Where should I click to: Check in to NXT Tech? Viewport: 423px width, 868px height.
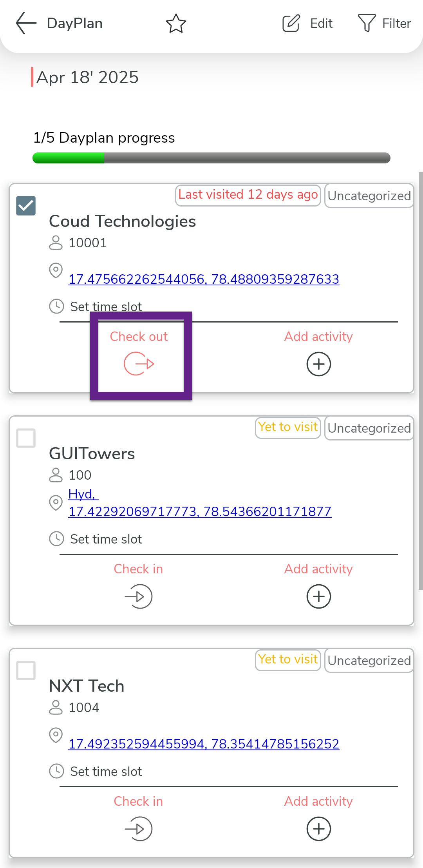click(138, 828)
